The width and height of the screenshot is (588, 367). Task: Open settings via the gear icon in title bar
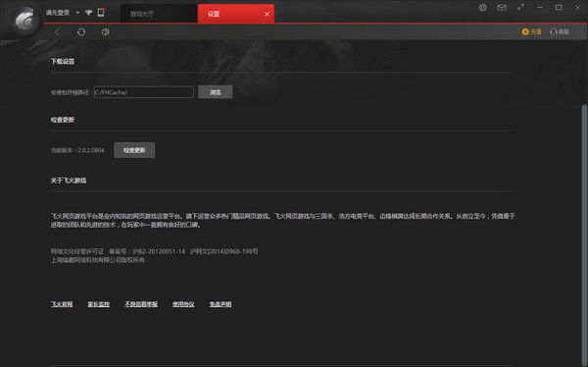tap(483, 8)
